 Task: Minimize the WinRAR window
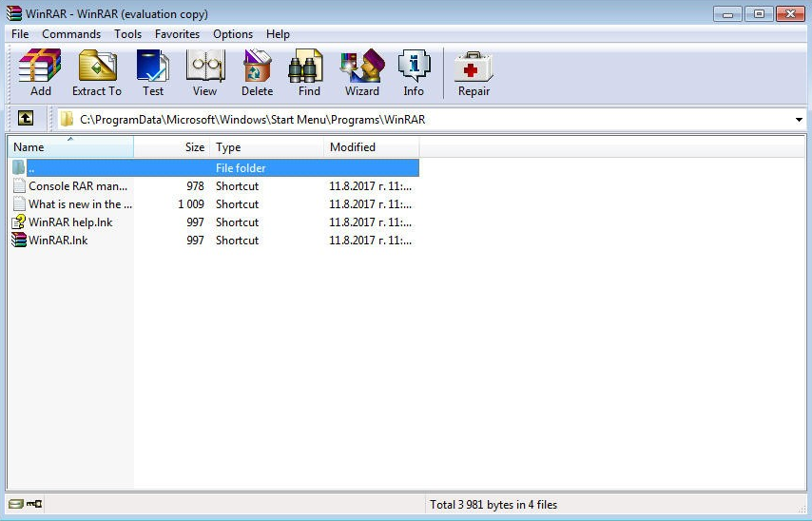tap(727, 14)
